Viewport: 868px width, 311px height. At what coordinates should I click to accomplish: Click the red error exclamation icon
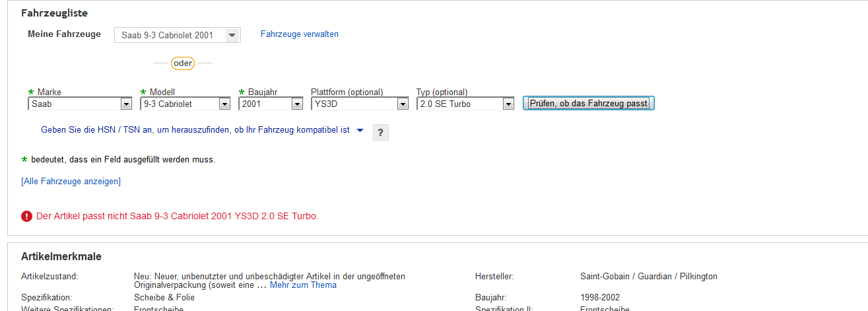pos(26,216)
